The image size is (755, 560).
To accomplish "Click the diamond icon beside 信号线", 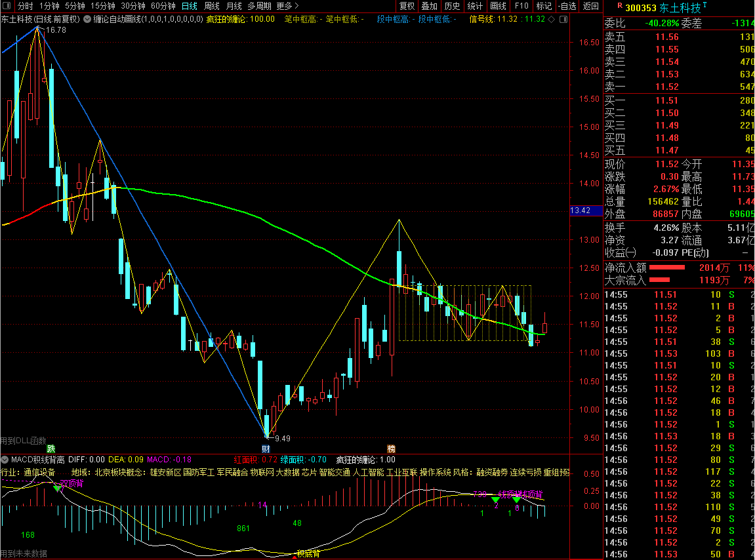I will 551,19.
